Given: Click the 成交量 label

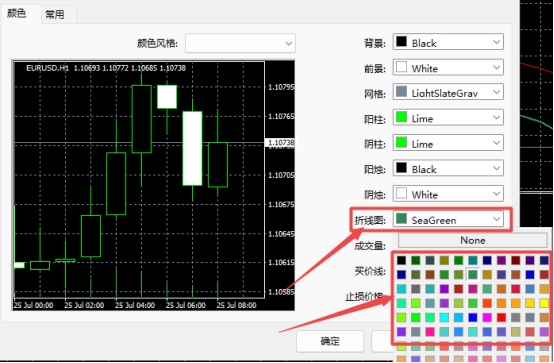Looking at the screenshot, I should click(370, 246).
